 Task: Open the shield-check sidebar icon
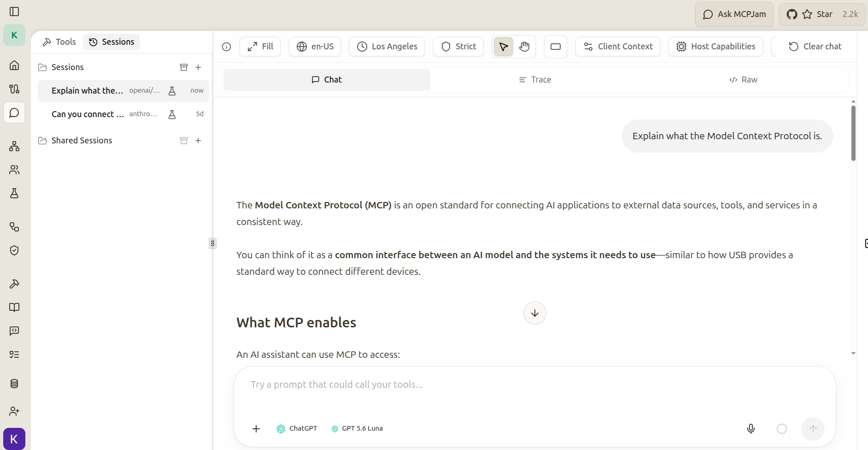point(14,250)
